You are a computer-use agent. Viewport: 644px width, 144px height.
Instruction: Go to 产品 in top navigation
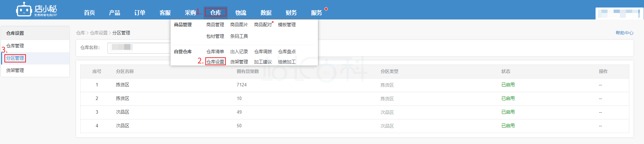pyautogui.click(x=115, y=13)
